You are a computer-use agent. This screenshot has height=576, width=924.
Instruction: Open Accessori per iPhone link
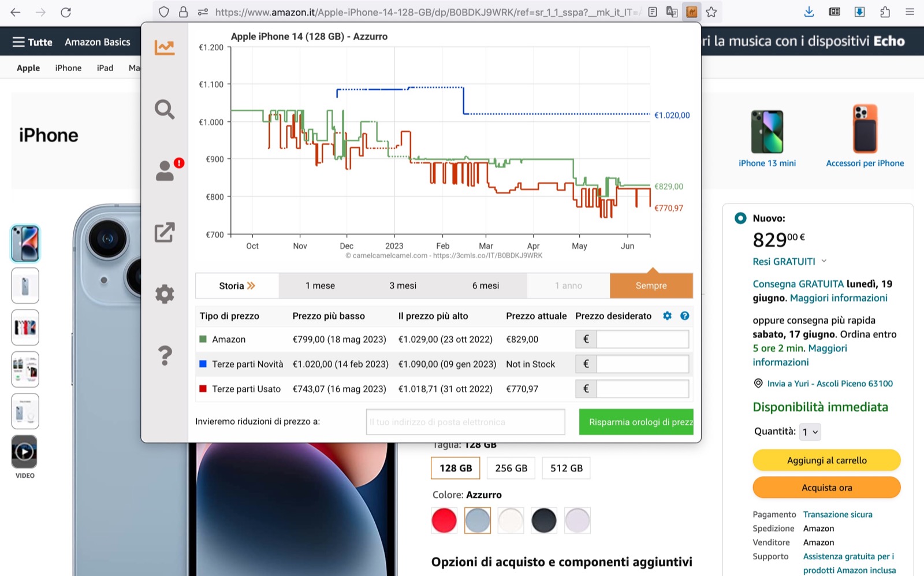point(865,163)
